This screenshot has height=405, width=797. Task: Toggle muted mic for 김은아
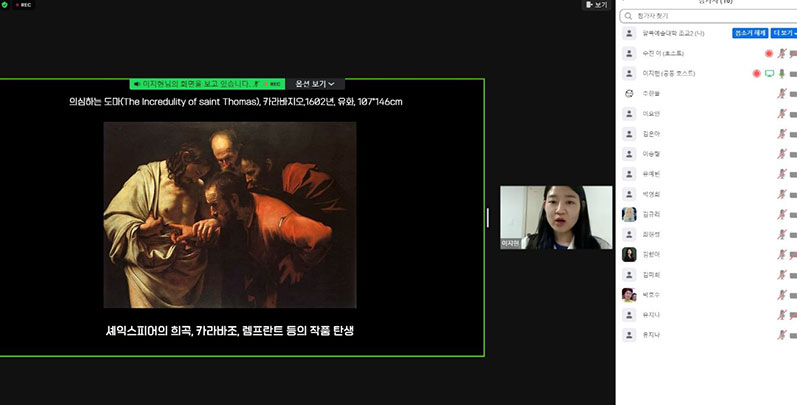pyautogui.click(x=782, y=134)
